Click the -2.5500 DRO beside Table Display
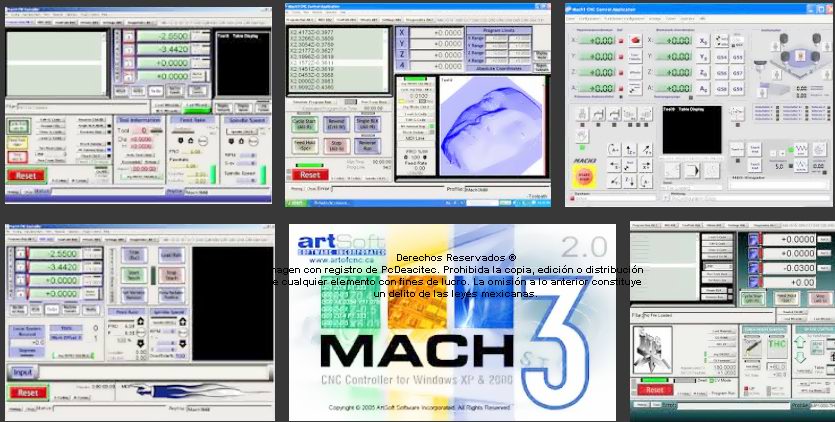The width and height of the screenshot is (835, 422). click(162, 36)
